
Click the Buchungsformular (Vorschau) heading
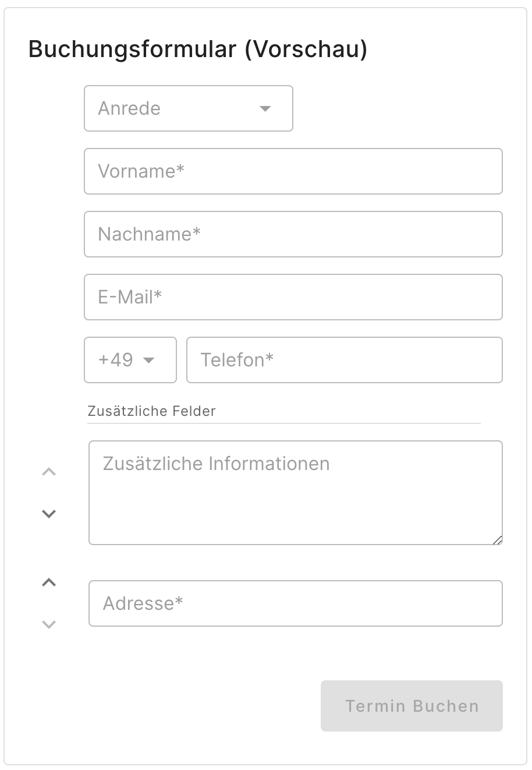(x=197, y=50)
